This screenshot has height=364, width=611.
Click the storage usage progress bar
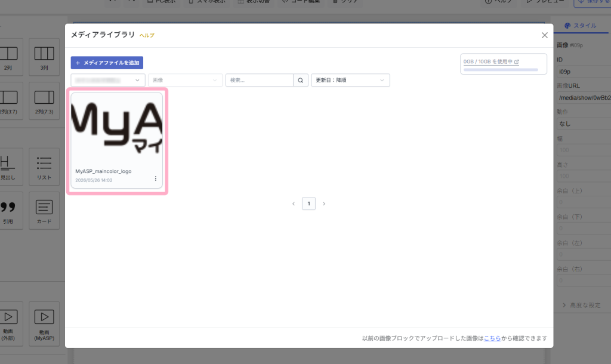coord(501,70)
